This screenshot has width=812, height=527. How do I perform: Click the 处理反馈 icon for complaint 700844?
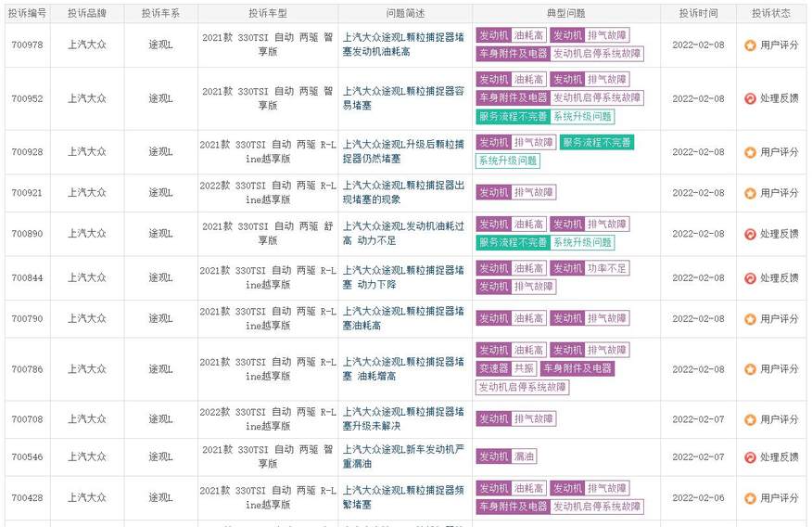[x=750, y=277]
